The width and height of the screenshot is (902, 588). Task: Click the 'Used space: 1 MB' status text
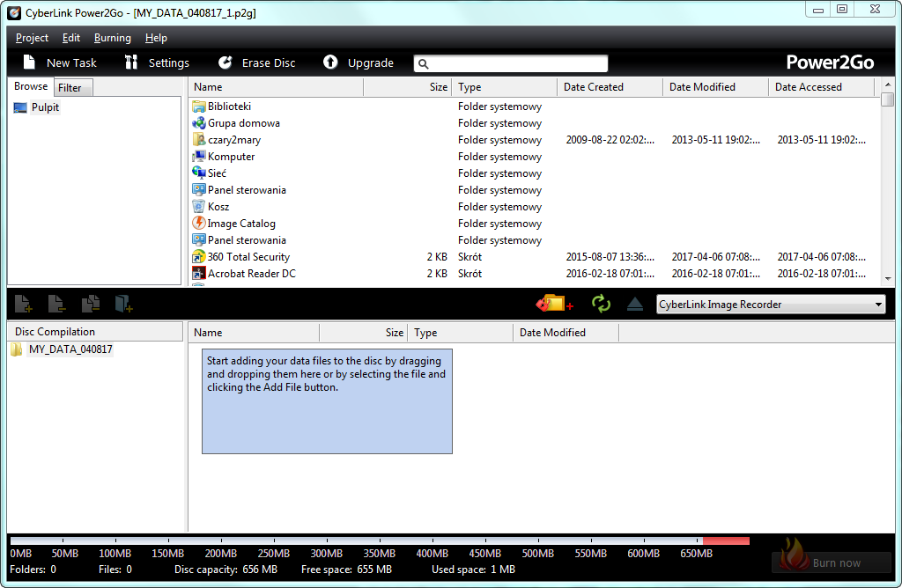point(473,569)
